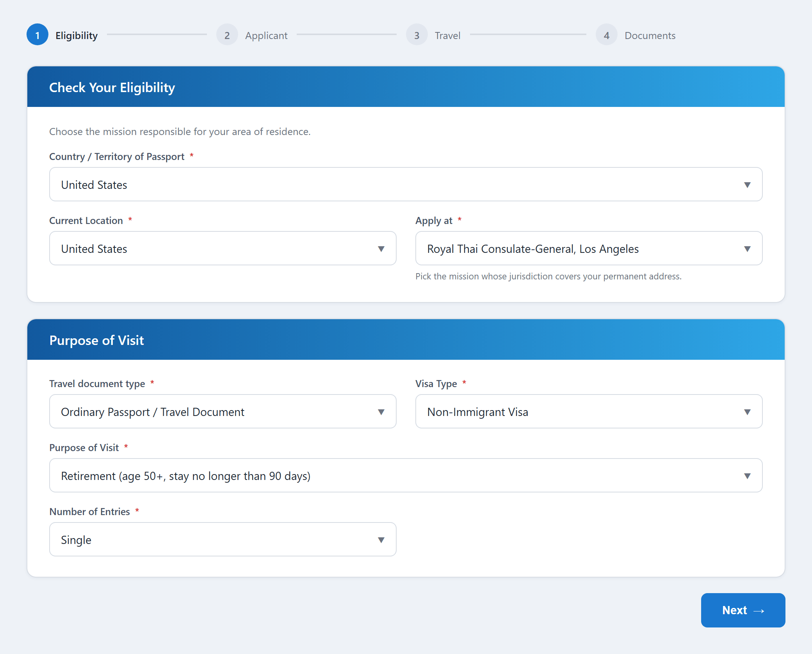Viewport: 812px width, 654px height.
Task: Open the Number of Entries dropdown
Action: click(x=223, y=539)
